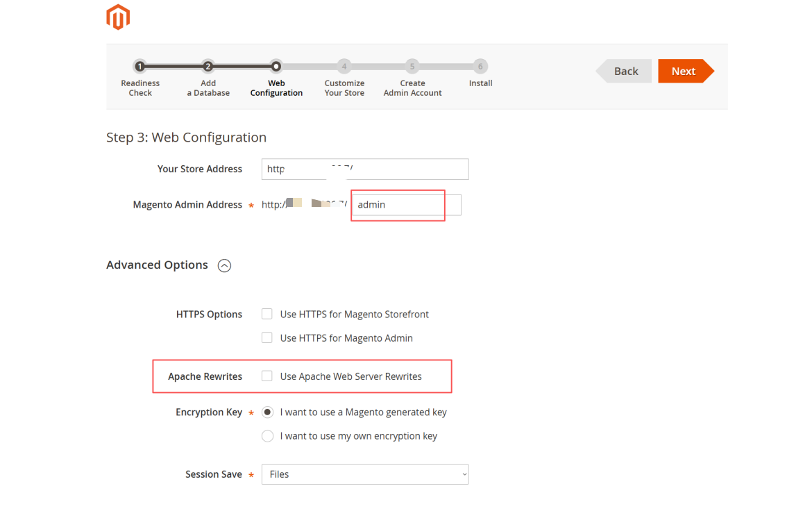
Task: Click the Create Admin Account step label
Action: (x=413, y=88)
